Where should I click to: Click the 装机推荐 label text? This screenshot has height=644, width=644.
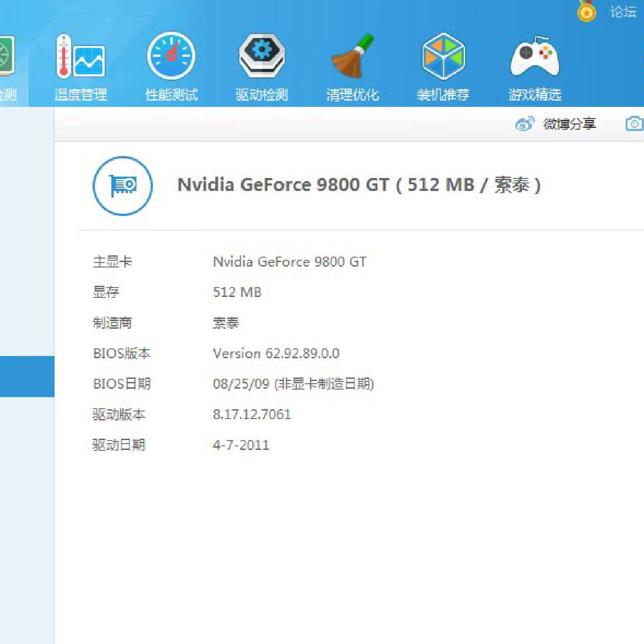443,95
